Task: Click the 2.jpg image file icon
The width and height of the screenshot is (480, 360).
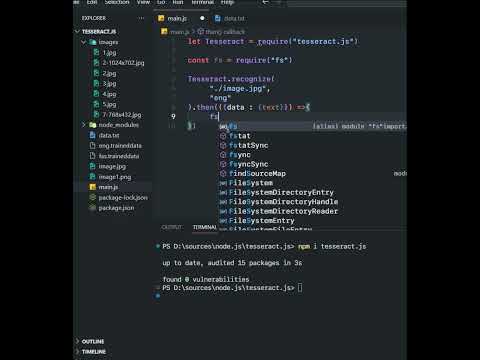Action: pos(96,73)
